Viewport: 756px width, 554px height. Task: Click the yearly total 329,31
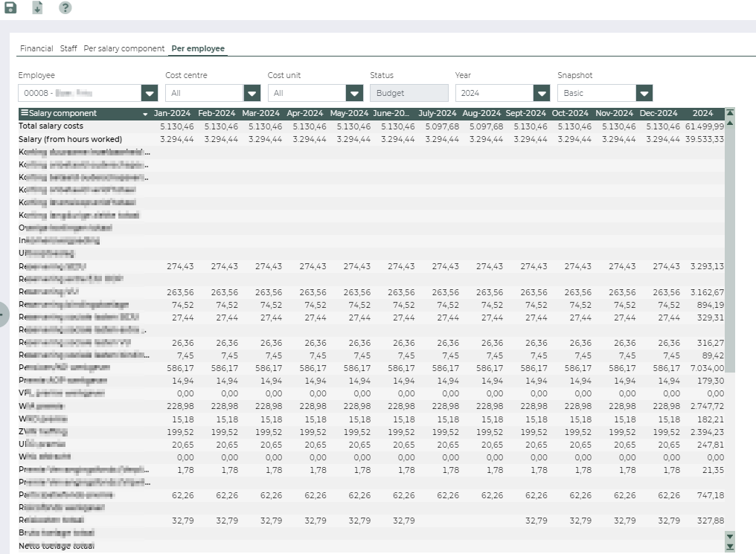(710, 318)
